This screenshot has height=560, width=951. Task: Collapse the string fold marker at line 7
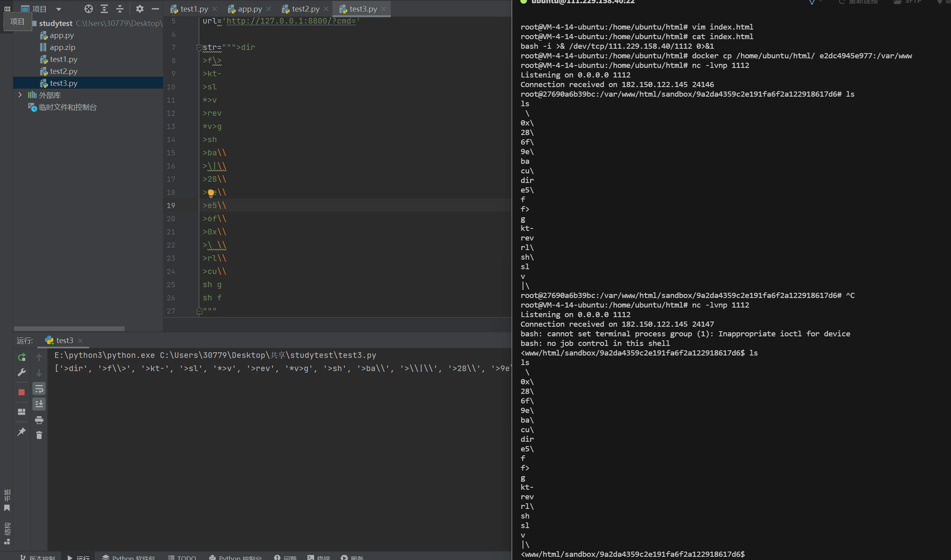point(199,48)
